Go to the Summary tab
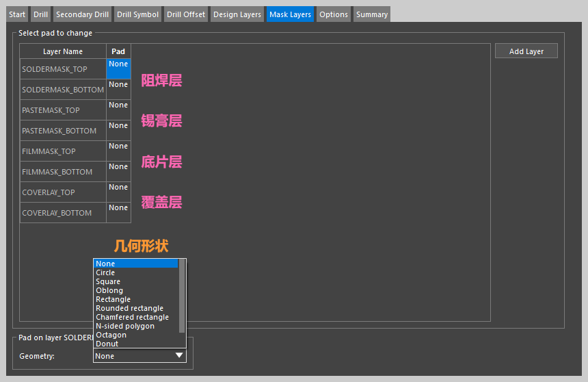The height and width of the screenshot is (382, 588). (x=371, y=14)
